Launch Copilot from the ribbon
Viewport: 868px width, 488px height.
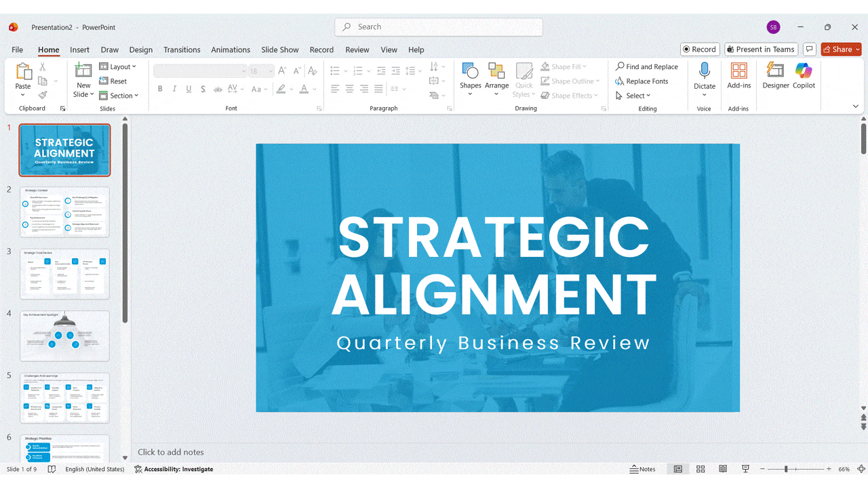click(x=804, y=71)
